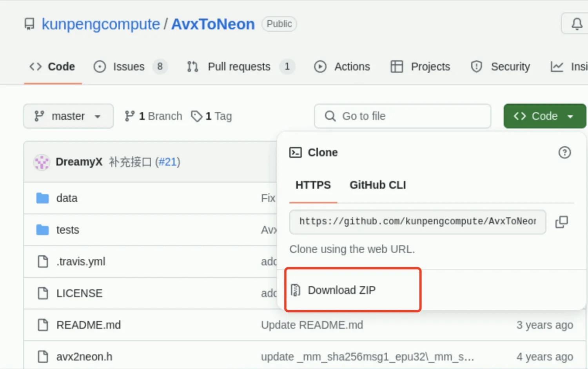Open the data folder
This screenshot has width=588, height=369.
[67, 198]
